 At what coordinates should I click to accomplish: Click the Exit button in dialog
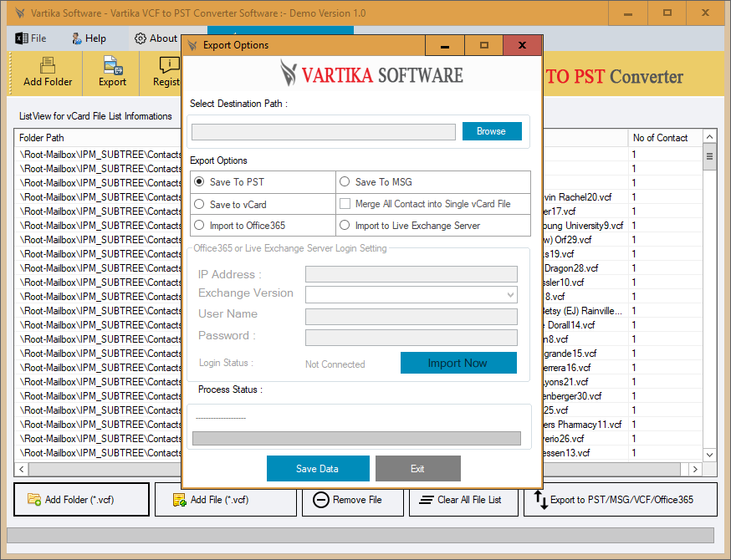click(417, 469)
